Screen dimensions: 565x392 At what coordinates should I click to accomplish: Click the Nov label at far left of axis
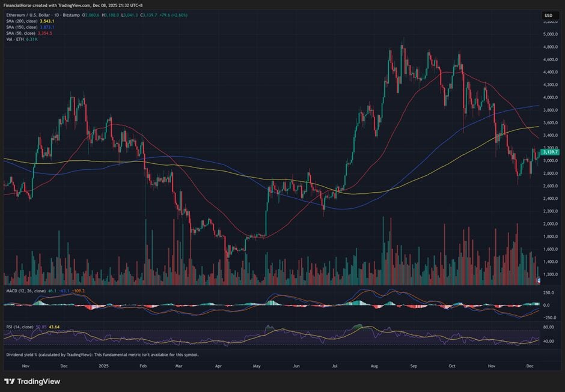pyautogui.click(x=25, y=365)
